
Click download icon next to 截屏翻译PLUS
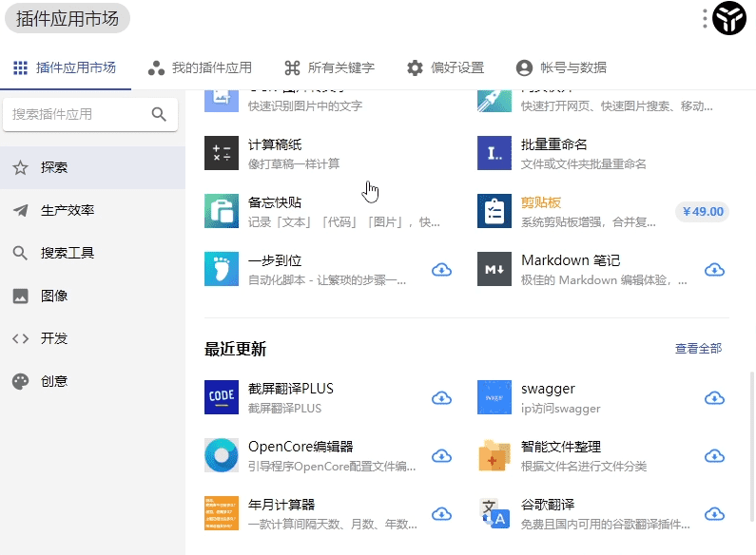pyautogui.click(x=441, y=398)
